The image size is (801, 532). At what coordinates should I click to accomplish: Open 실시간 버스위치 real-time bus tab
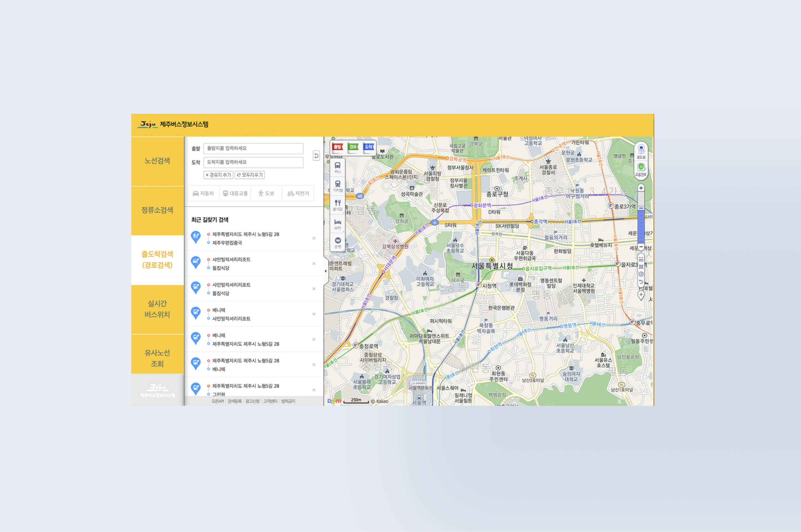(157, 309)
